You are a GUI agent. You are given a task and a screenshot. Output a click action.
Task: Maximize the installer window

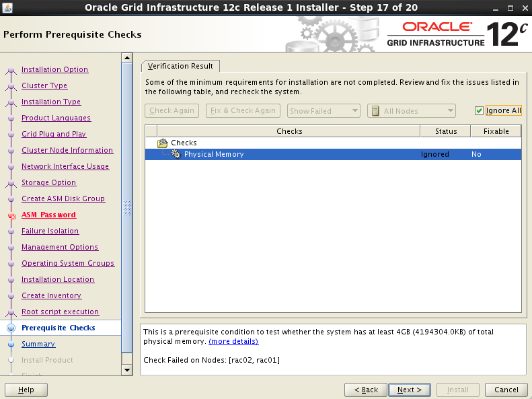tap(510, 8)
